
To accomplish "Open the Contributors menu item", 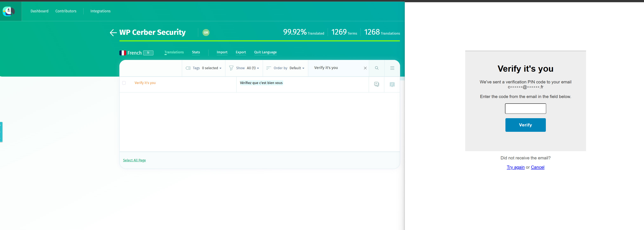I will [66, 11].
